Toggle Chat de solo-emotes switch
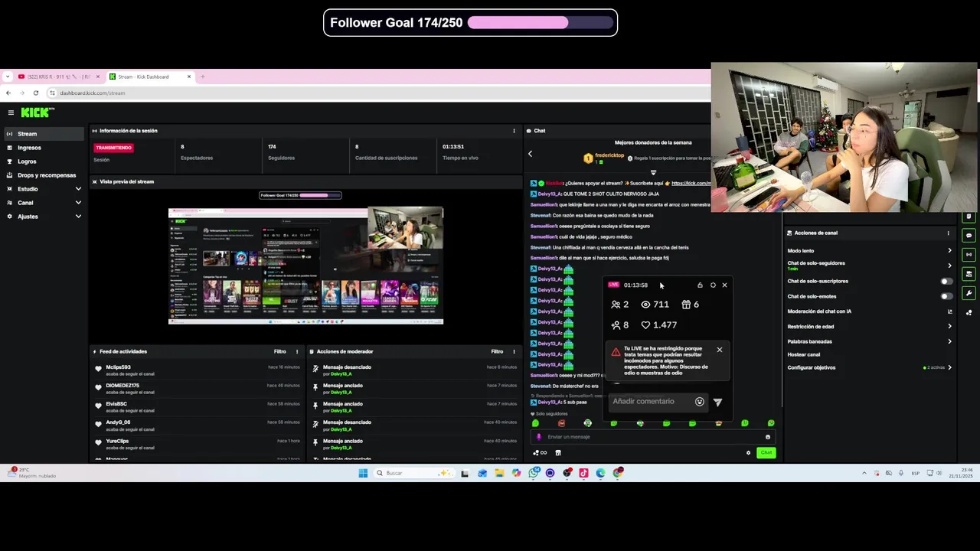This screenshot has width=980, height=551. 947,296
